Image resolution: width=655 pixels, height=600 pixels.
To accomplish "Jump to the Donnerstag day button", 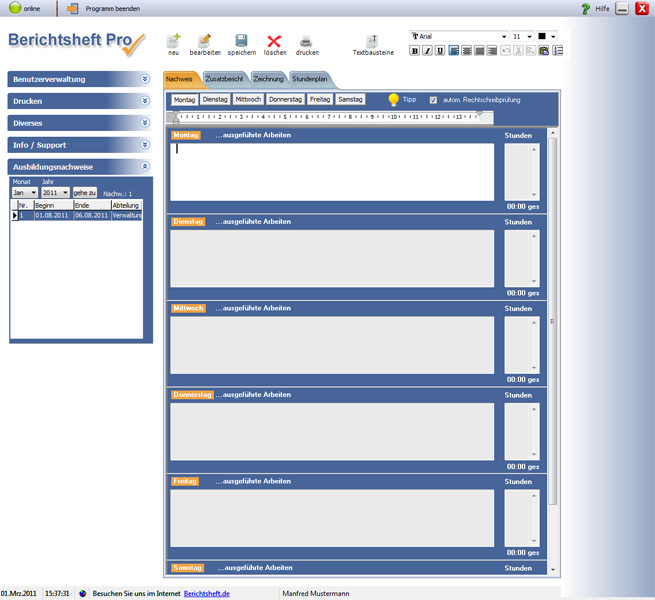I will click(x=285, y=99).
